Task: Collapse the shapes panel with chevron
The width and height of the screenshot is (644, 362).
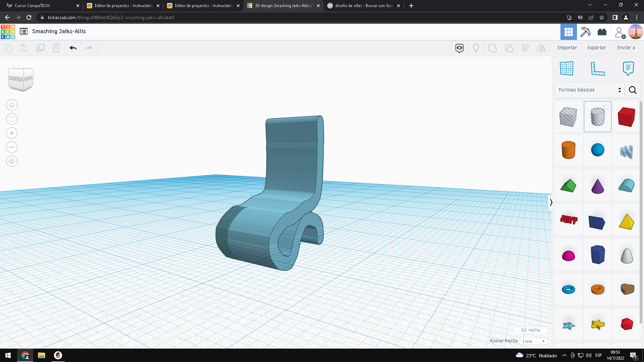Action: (x=550, y=202)
